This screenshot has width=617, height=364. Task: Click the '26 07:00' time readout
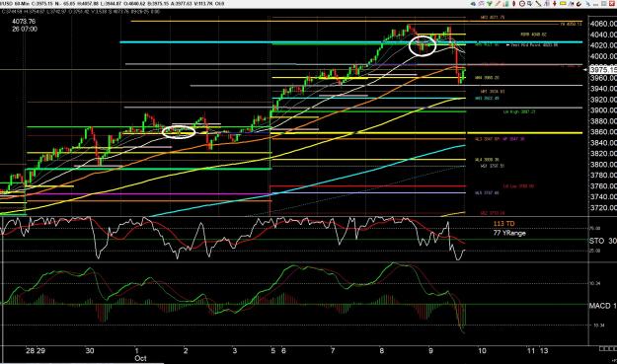click(25, 29)
